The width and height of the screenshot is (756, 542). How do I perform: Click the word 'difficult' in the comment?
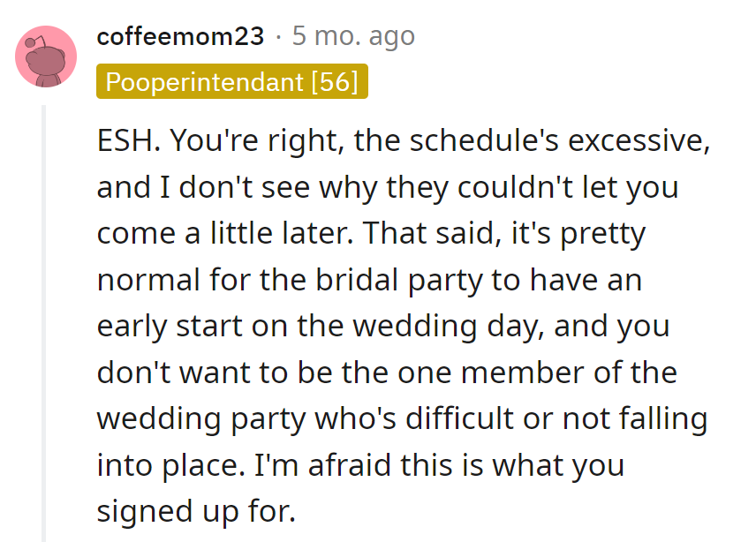pyautogui.click(x=477, y=418)
